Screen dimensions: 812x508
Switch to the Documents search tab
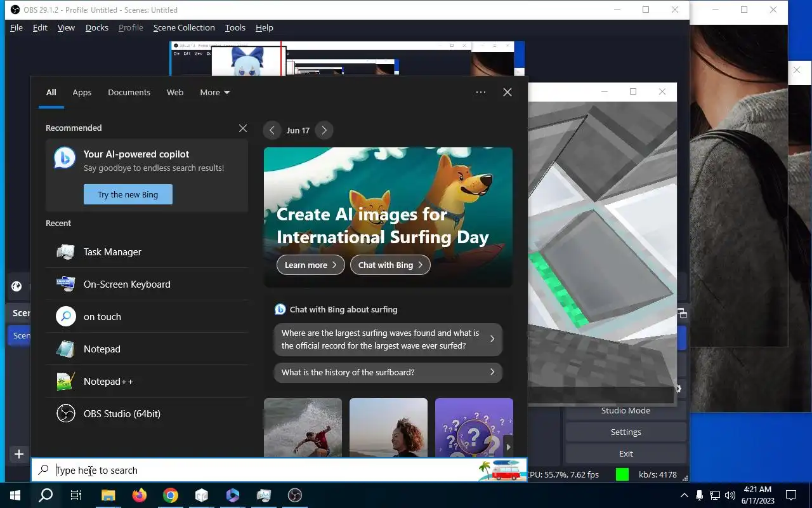pos(129,92)
